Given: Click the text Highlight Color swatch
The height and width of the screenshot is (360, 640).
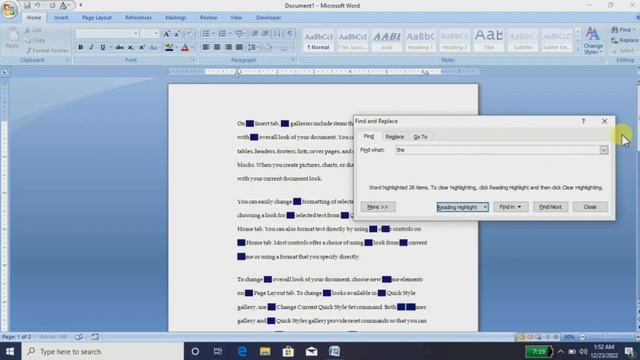Looking at the screenshot, I should tap(169, 47).
